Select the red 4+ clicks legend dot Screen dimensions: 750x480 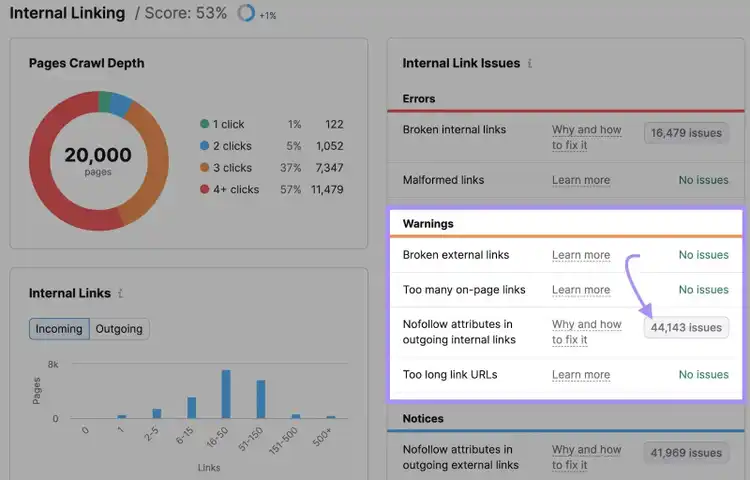click(x=204, y=189)
